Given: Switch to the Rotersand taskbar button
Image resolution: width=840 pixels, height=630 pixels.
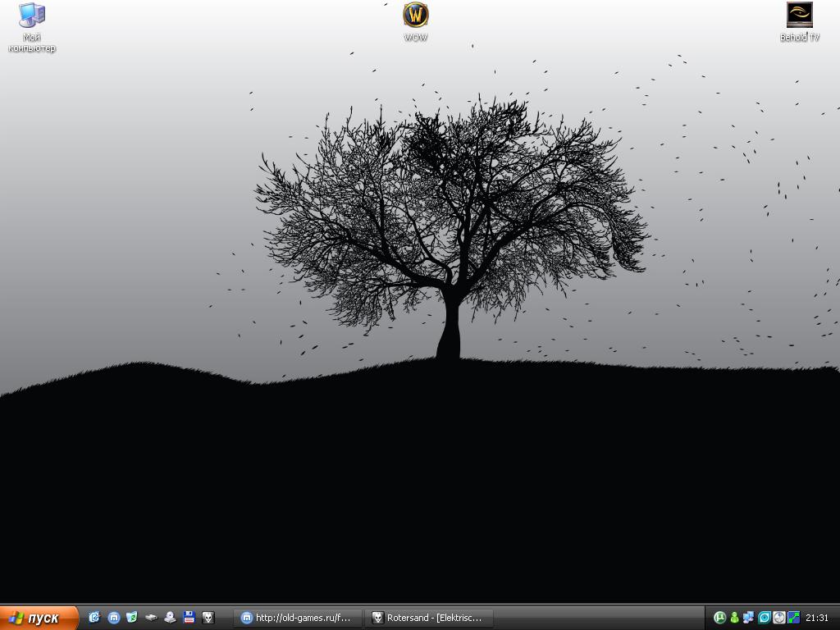Looking at the screenshot, I should click(429, 618).
